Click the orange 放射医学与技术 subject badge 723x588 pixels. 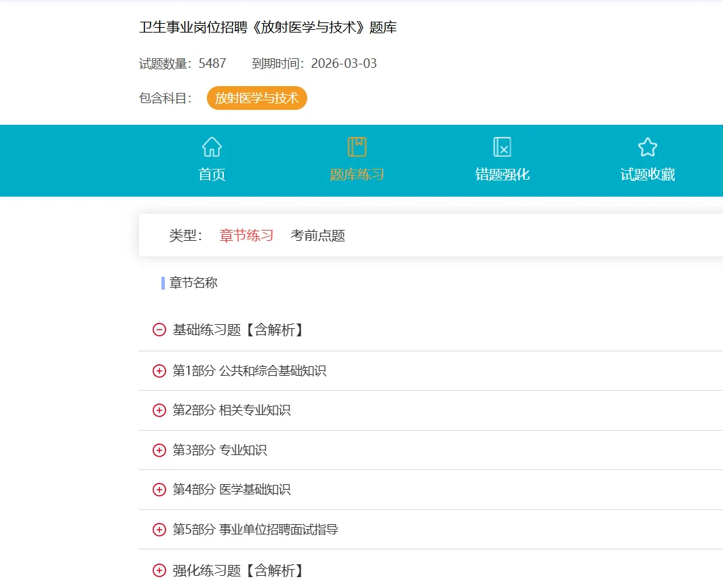[256, 98]
